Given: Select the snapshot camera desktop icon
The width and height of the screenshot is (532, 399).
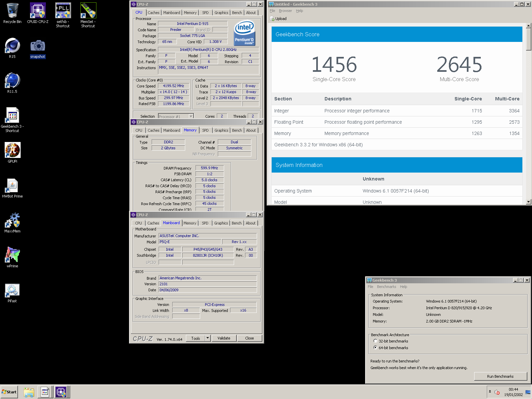Looking at the screenshot, I should [x=38, y=48].
